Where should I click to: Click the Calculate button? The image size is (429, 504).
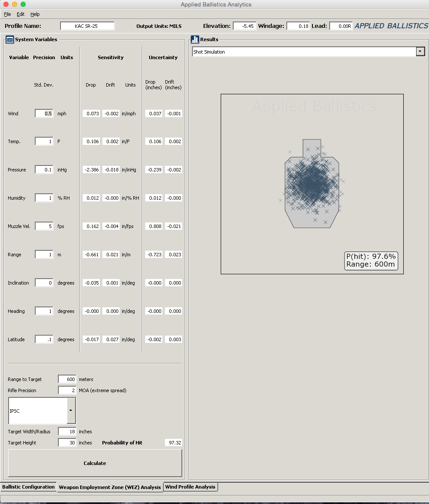[x=95, y=463]
